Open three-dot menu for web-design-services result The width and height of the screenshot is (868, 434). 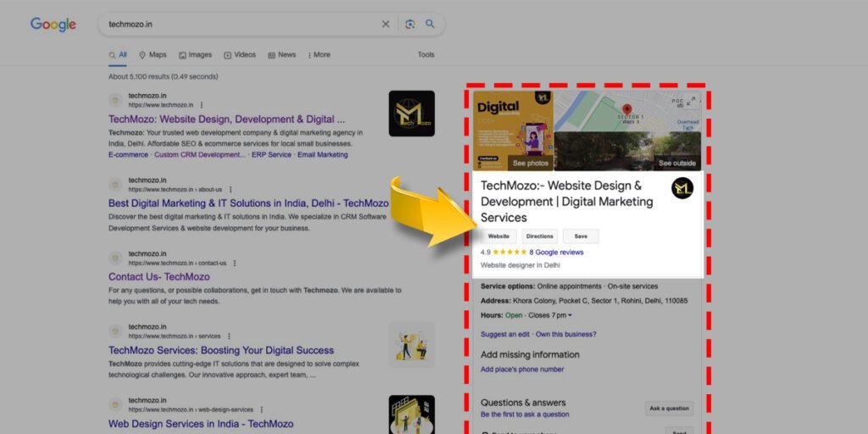point(261,410)
